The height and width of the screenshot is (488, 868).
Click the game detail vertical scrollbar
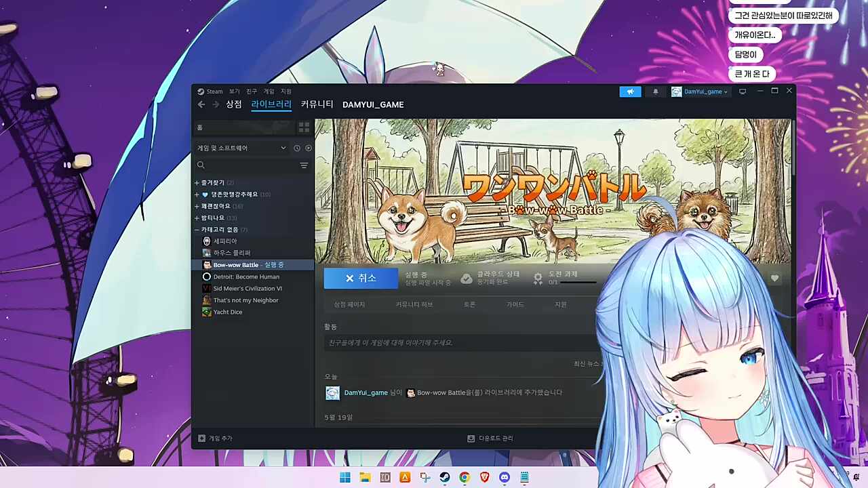[793, 149]
